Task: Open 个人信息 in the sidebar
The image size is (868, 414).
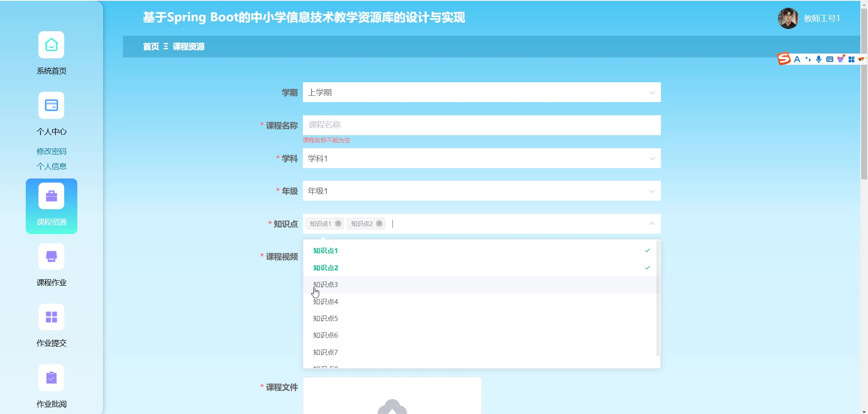Action: click(x=52, y=166)
